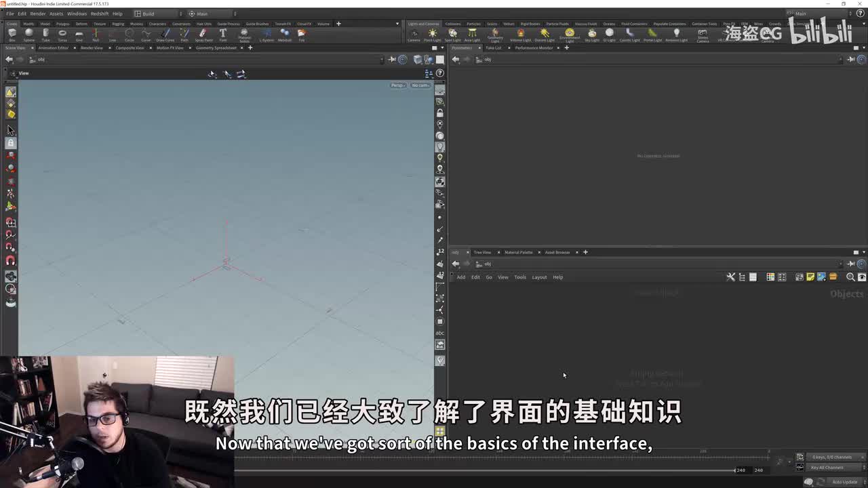
Task: Open the network editor Add menu
Action: click(x=461, y=277)
